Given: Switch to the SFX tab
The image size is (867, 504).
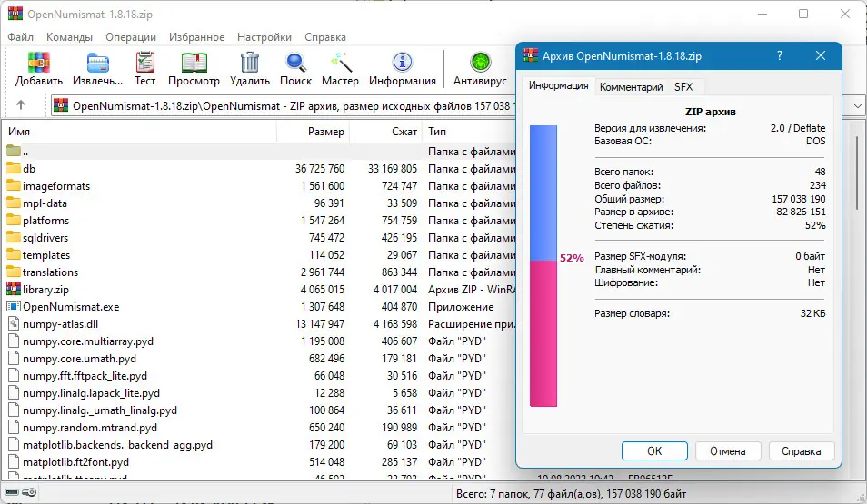Looking at the screenshot, I should click(683, 87).
